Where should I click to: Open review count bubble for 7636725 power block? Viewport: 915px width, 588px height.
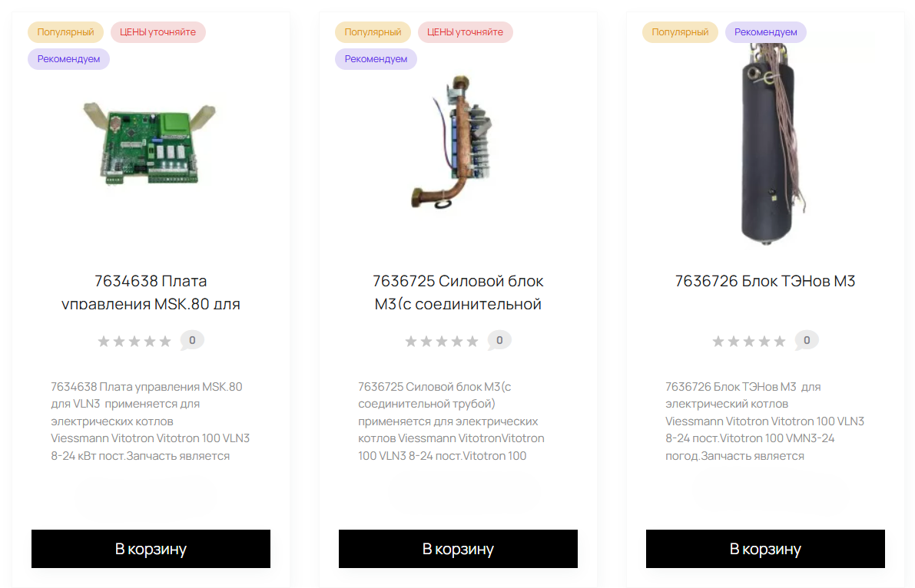click(499, 340)
